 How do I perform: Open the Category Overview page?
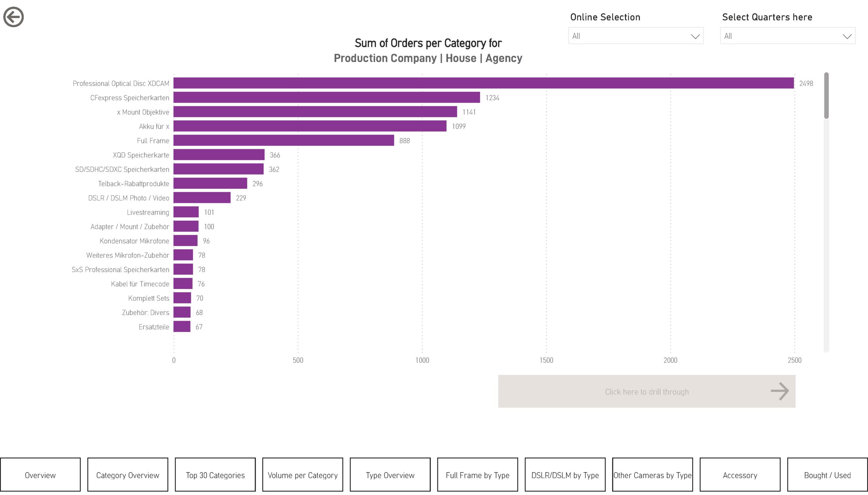(127, 475)
